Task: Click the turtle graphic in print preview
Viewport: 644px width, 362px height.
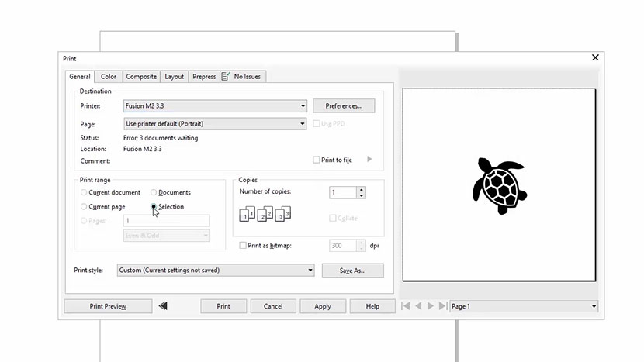Action: [498, 185]
